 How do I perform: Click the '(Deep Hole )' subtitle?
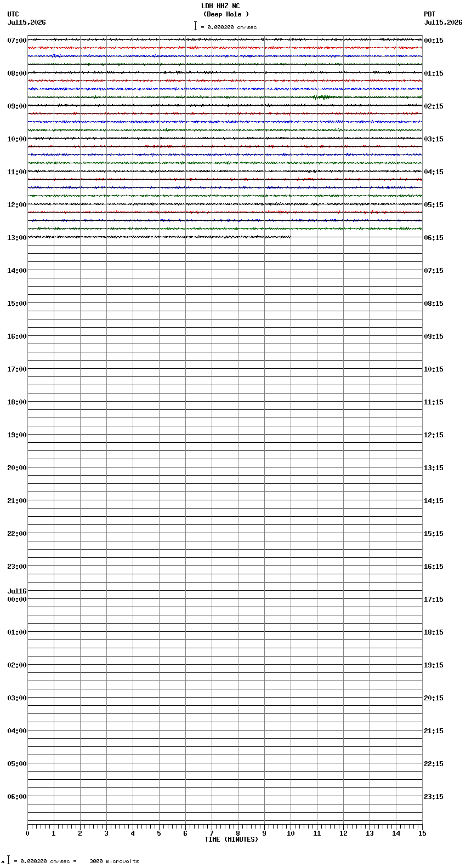point(226,14)
